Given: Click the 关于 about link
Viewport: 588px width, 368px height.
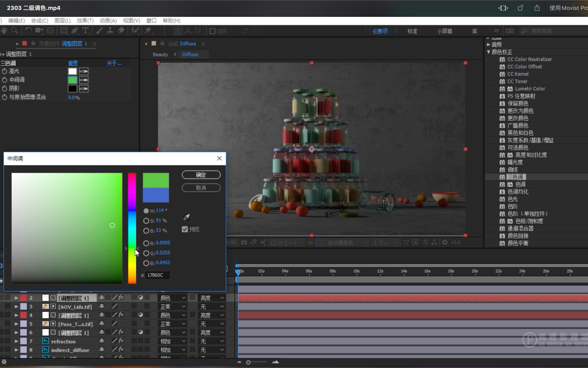Looking at the screenshot, I should pyautogui.click(x=114, y=63).
